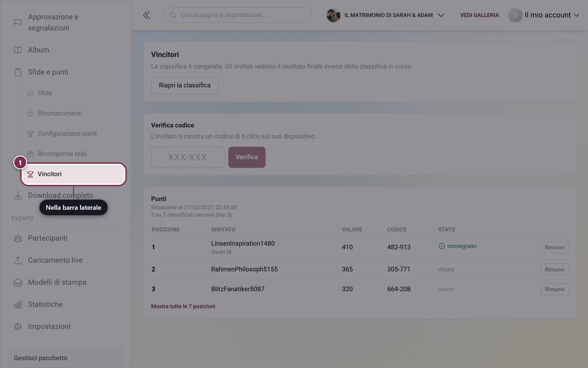Click the Riconoscimenti star icon

pyautogui.click(x=30, y=113)
